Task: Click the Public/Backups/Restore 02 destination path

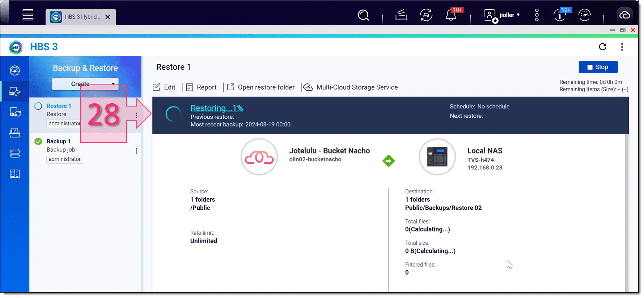Action: [x=443, y=208]
